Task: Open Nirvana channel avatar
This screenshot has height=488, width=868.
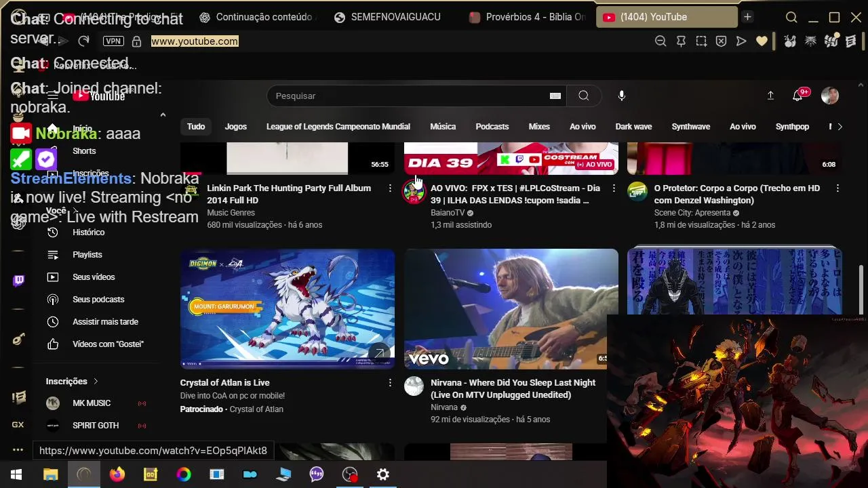Action: (414, 386)
